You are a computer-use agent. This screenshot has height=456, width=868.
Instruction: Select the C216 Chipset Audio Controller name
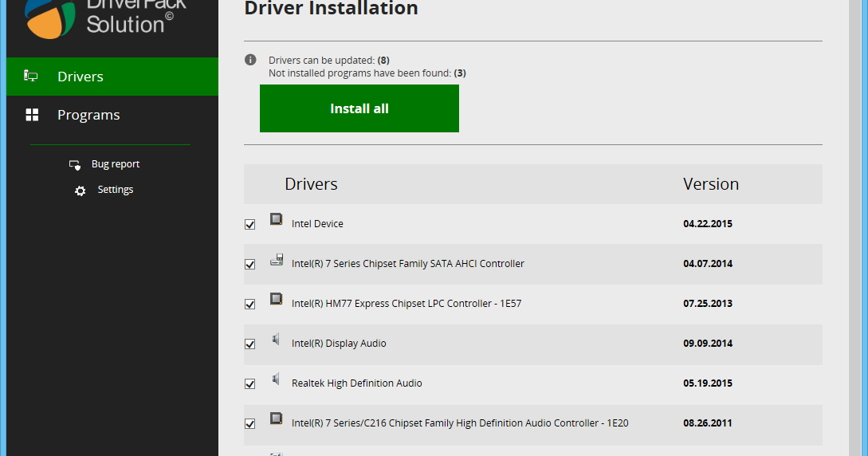460,423
